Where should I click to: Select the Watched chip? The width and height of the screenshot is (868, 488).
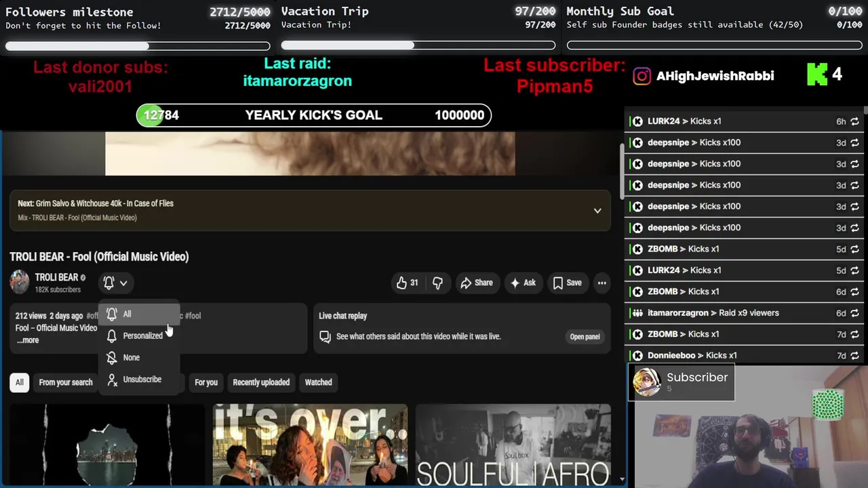tap(318, 382)
